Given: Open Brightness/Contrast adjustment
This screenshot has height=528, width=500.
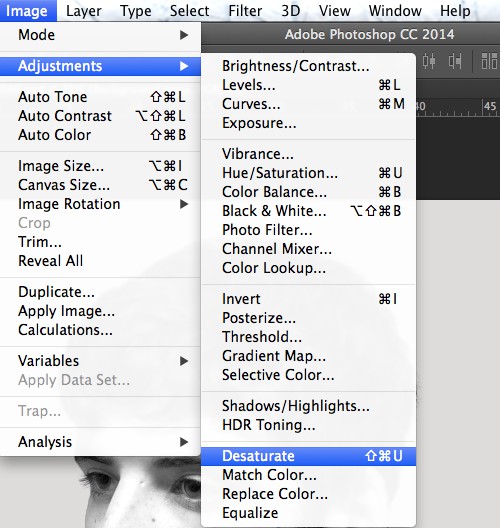Looking at the screenshot, I should (x=308, y=66).
